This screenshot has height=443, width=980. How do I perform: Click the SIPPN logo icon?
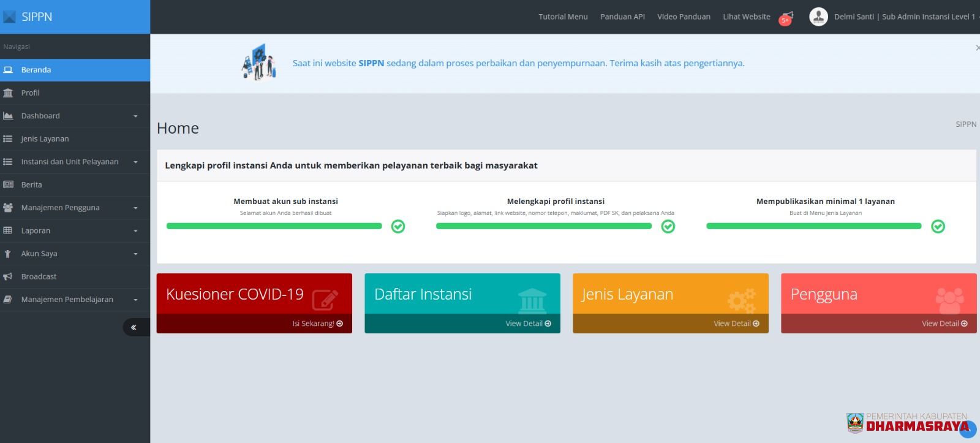click(9, 17)
